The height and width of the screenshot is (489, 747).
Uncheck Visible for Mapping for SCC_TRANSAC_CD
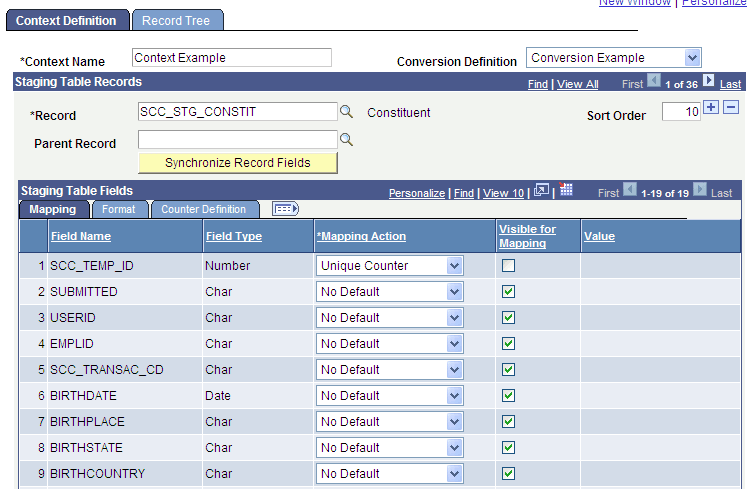(x=508, y=369)
